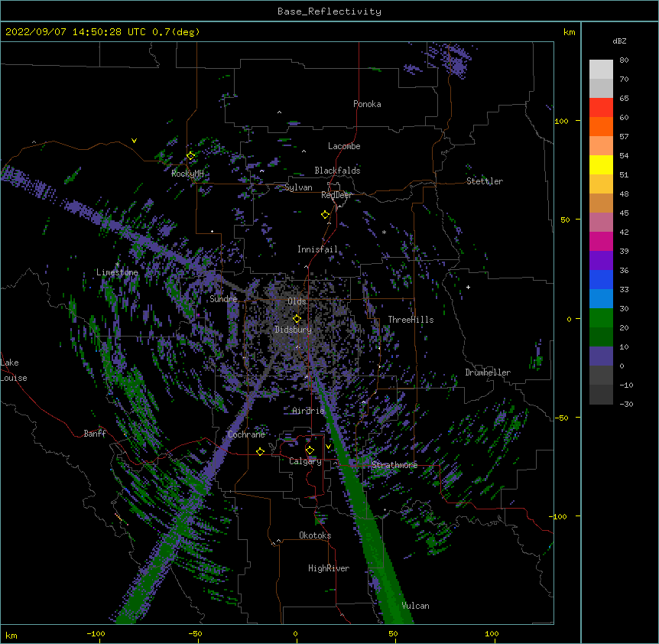Click the Strathmore label
Viewport: 659px width, 644px height.
point(394,465)
